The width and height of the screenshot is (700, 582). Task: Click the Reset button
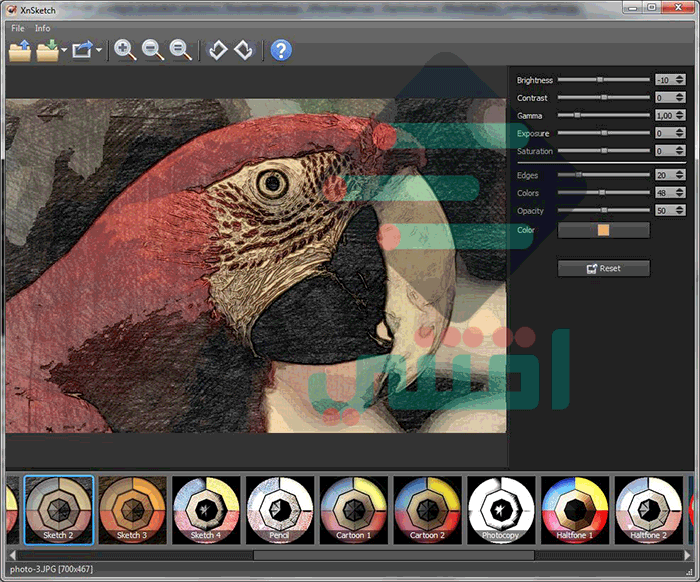(x=604, y=268)
